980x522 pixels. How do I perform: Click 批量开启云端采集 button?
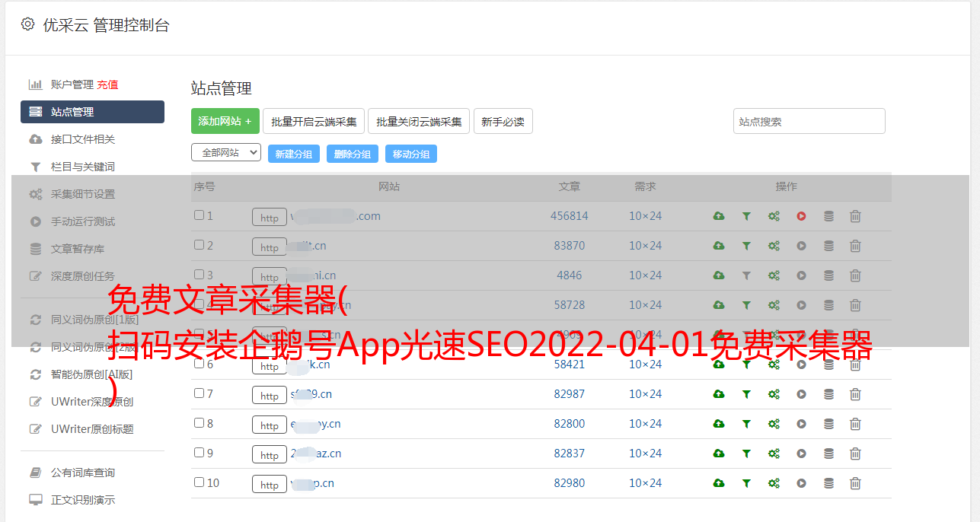pos(314,121)
